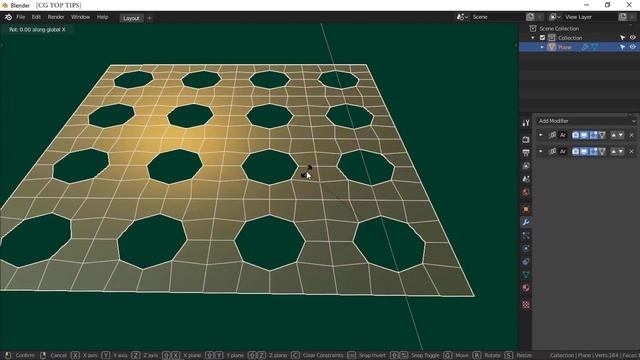Image resolution: width=640 pixels, height=360 pixels.
Task: Click the mesh data icon on Plane row
Action: pos(594,47)
